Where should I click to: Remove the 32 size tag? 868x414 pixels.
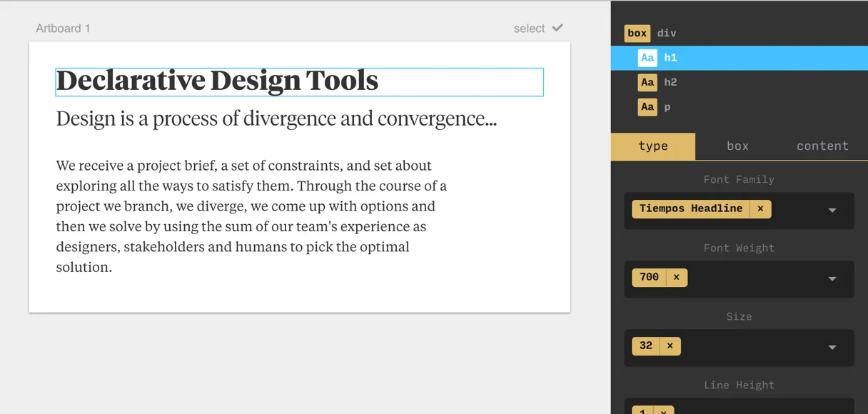670,345
